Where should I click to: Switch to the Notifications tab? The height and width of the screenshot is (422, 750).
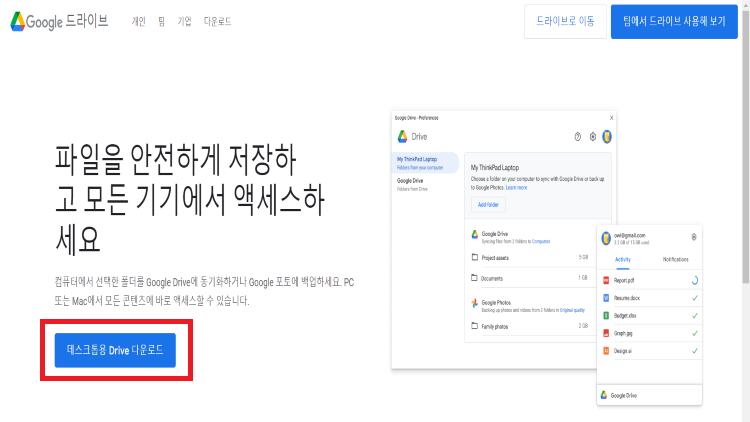click(x=675, y=259)
